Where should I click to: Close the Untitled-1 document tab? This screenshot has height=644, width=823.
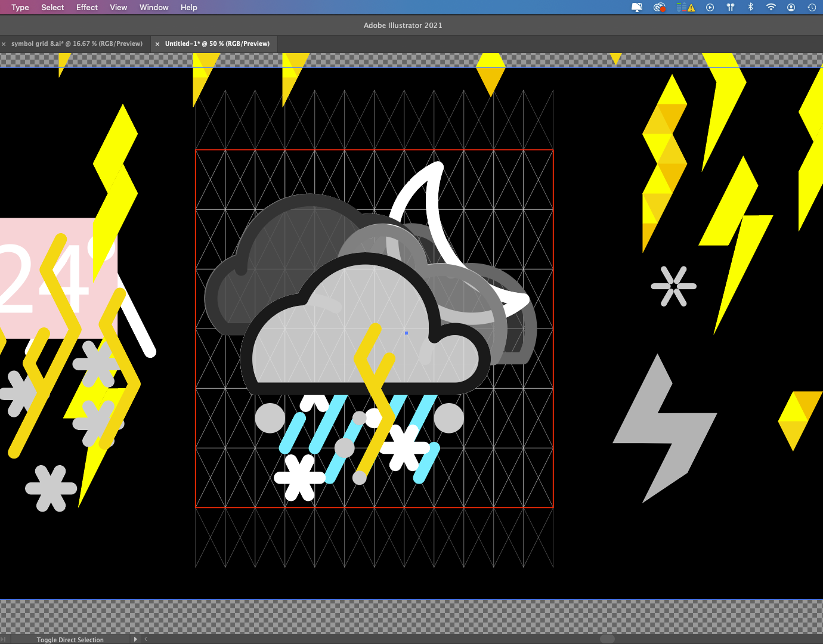[x=157, y=44]
